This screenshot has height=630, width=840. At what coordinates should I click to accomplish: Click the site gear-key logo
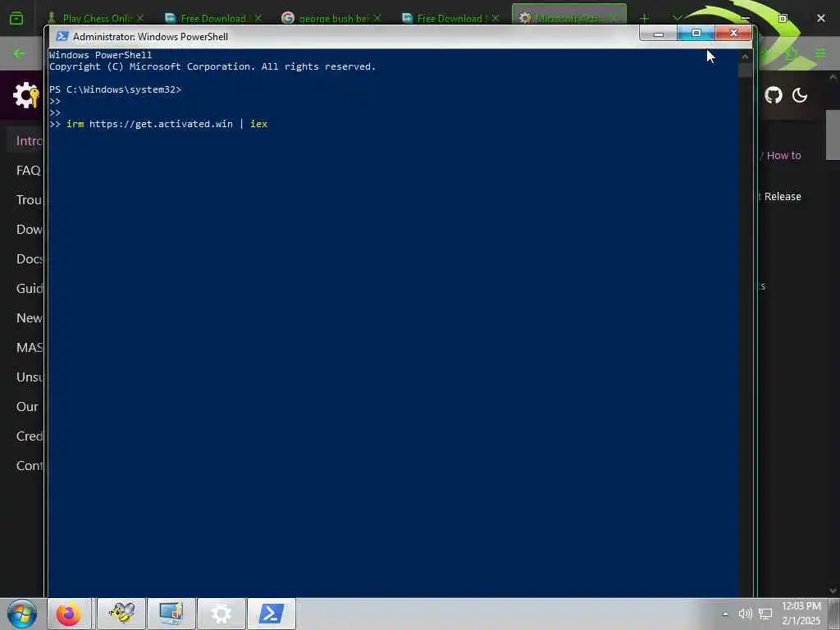(25, 95)
